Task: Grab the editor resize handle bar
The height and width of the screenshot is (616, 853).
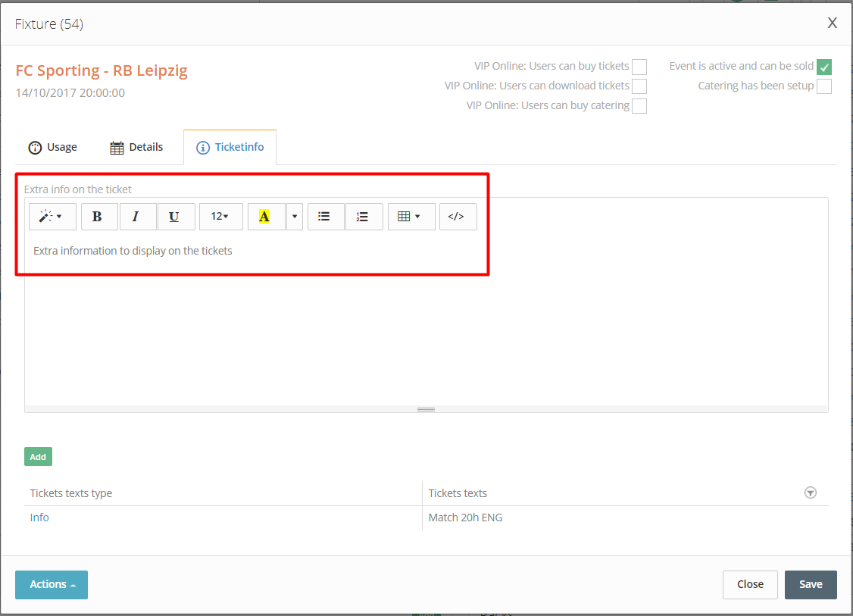Action: click(x=426, y=409)
